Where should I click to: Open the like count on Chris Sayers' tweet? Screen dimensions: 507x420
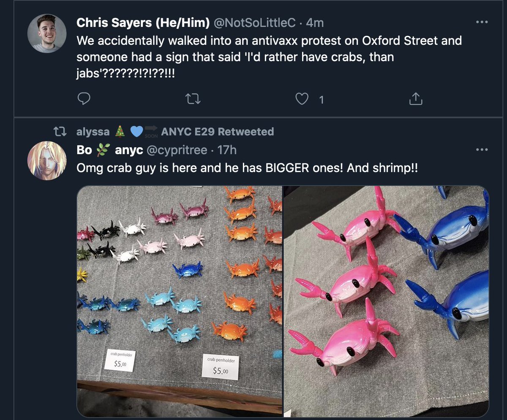(x=322, y=100)
